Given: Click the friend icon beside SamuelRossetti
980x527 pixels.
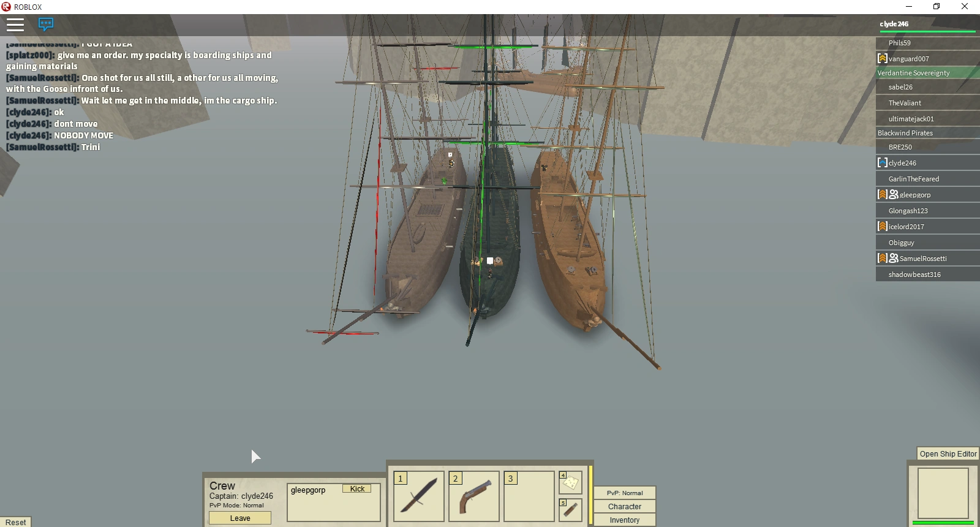Looking at the screenshot, I should coord(894,258).
